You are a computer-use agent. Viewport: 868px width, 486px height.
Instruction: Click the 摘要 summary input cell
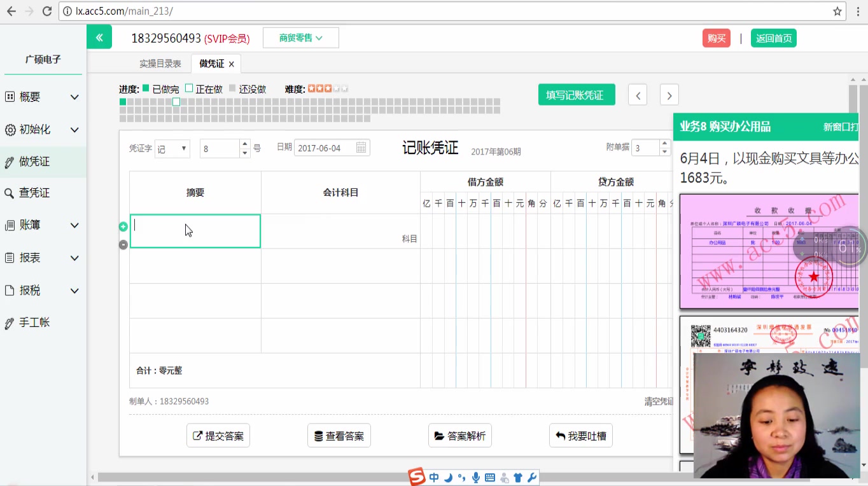pos(195,231)
